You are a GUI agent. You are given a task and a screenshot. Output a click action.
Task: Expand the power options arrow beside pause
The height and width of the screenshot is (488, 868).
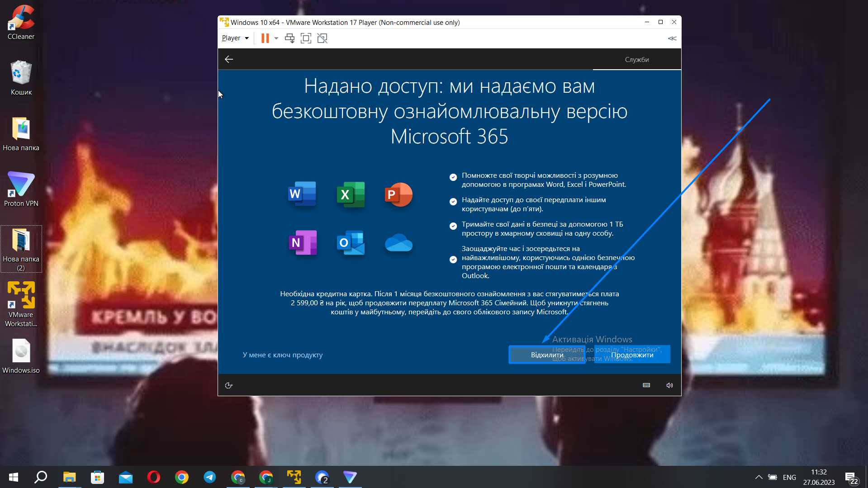point(276,38)
